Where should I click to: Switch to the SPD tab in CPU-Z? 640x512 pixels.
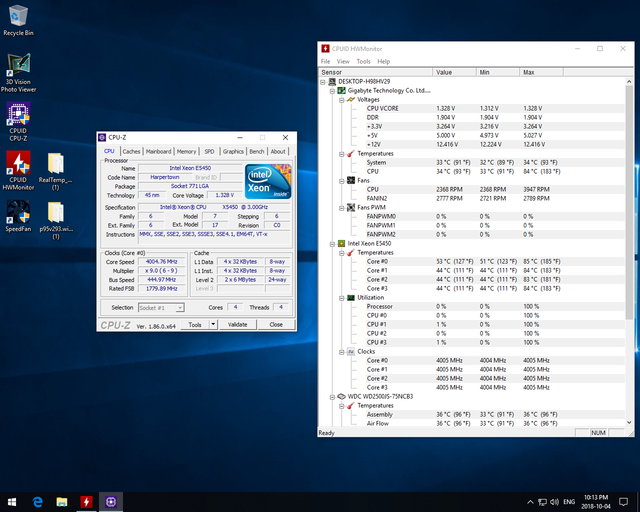209,151
